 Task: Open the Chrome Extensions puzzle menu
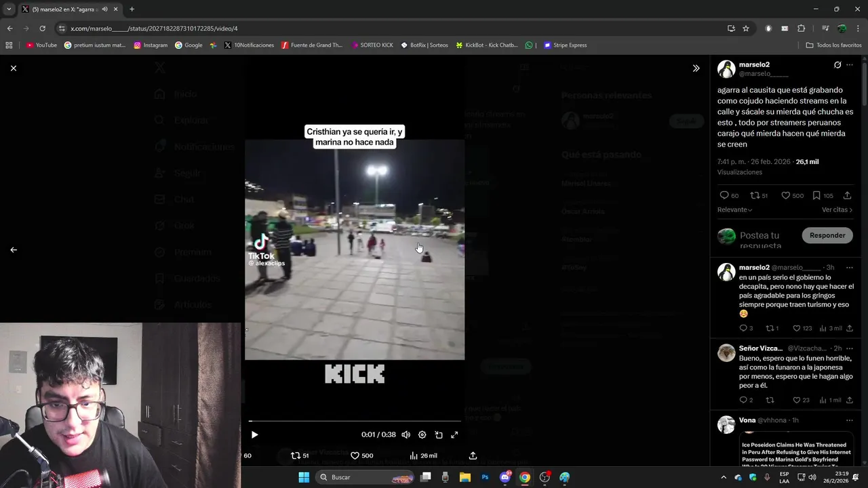point(801,28)
